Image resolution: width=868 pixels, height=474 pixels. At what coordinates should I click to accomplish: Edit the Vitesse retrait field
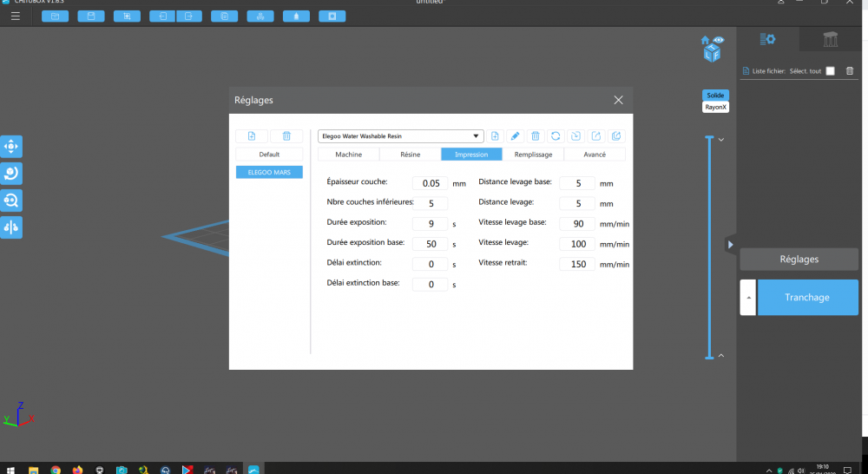577,264
